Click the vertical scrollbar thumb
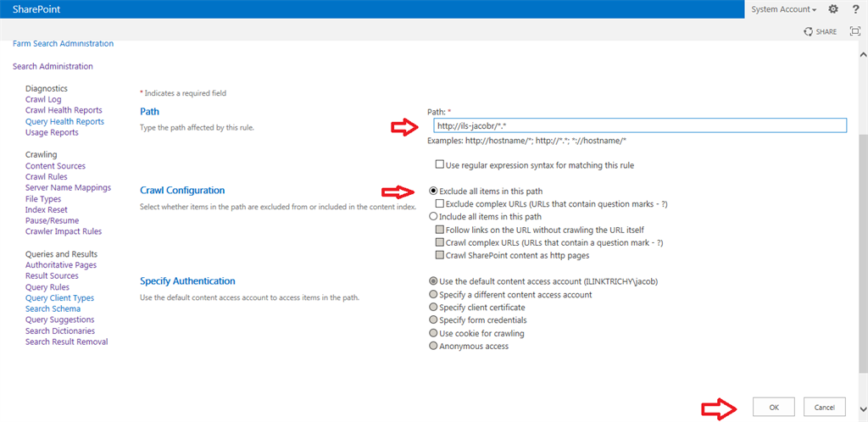The height and width of the screenshot is (422, 868). pos(862,253)
